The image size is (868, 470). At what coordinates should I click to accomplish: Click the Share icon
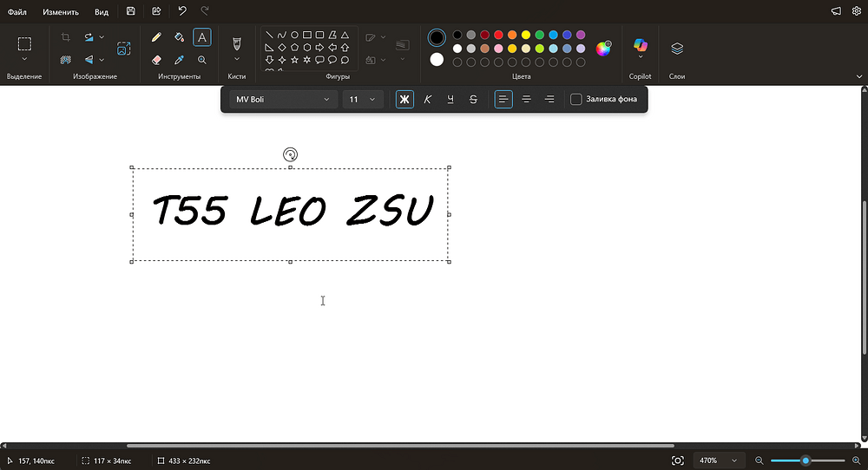[x=156, y=11]
